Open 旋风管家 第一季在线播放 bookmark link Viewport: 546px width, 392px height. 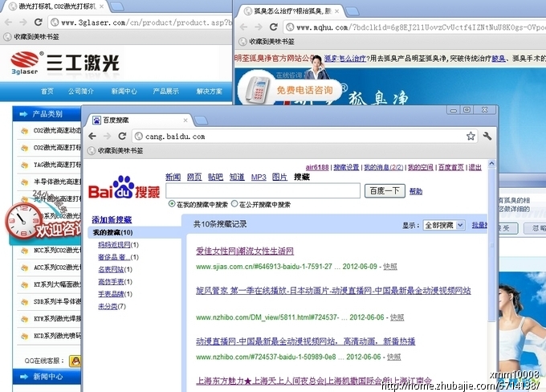[333, 291]
